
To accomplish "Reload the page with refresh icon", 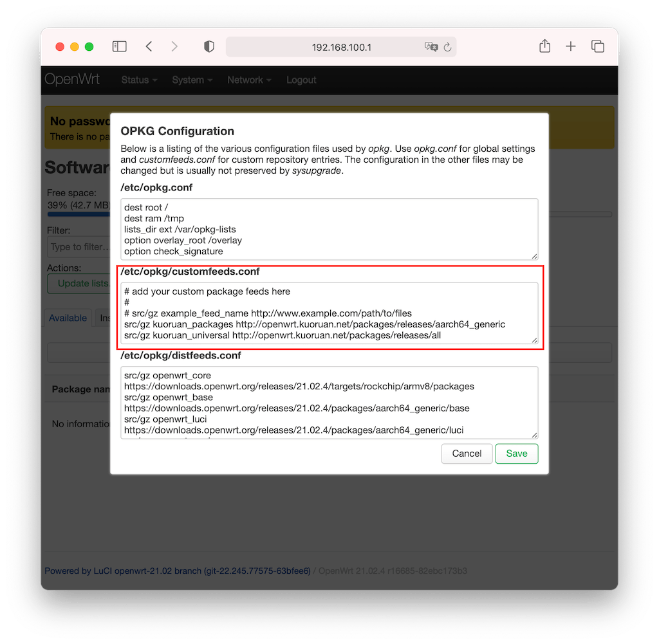I will tap(448, 47).
